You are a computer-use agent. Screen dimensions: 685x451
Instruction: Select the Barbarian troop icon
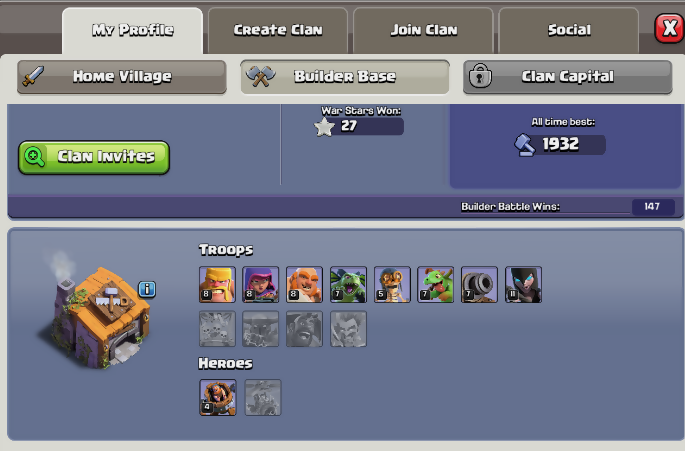coord(217,284)
